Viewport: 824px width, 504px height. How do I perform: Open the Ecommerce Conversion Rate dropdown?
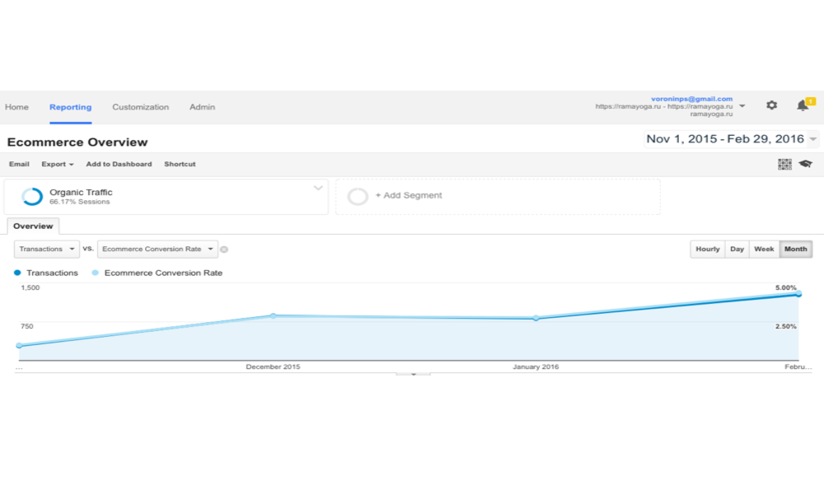[x=157, y=249]
